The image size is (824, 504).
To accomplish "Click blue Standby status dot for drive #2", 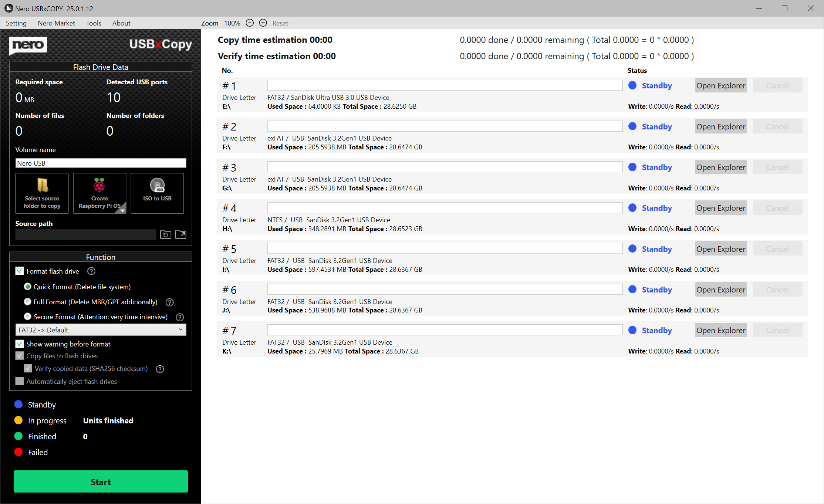I will click(x=632, y=126).
